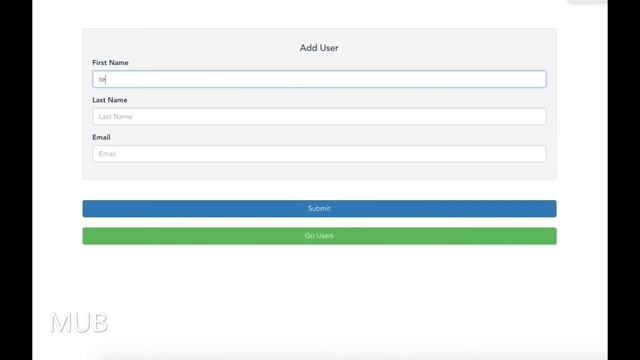Open the Go Users page
The height and width of the screenshot is (360, 640).
(319, 236)
